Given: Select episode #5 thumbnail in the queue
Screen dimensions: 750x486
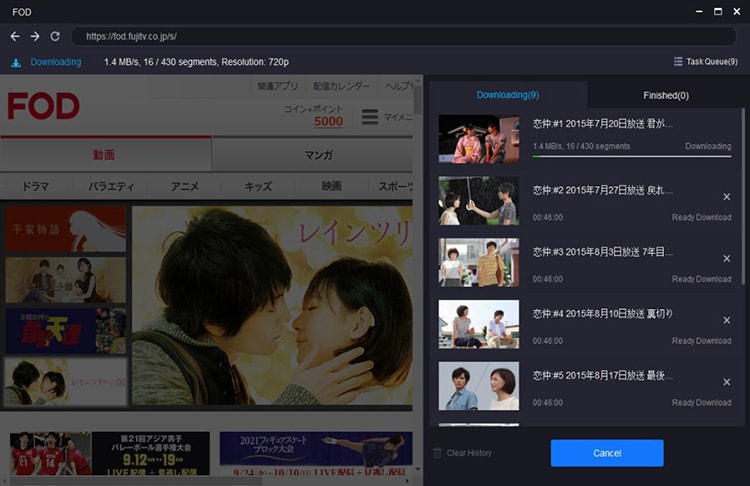Looking at the screenshot, I should pyautogui.click(x=479, y=386).
